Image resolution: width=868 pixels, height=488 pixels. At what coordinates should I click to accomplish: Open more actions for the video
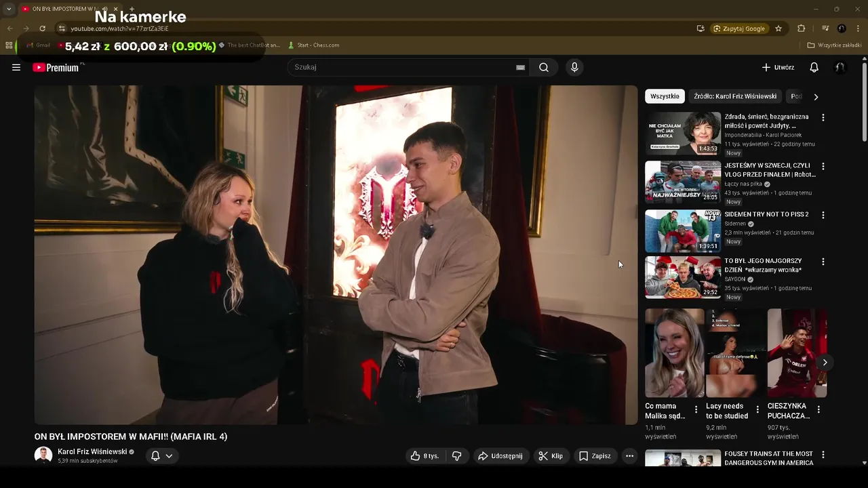pyautogui.click(x=629, y=456)
